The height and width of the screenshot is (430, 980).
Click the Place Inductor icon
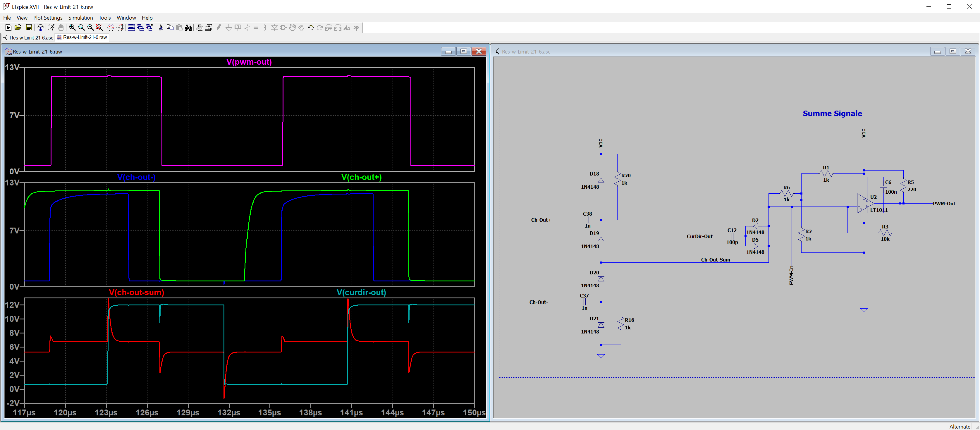point(266,27)
